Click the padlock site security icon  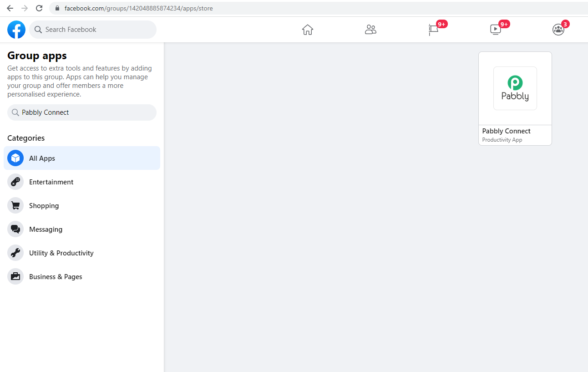tap(57, 8)
